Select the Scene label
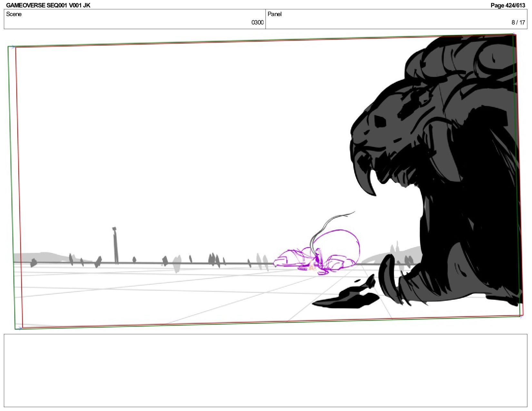 14,14
